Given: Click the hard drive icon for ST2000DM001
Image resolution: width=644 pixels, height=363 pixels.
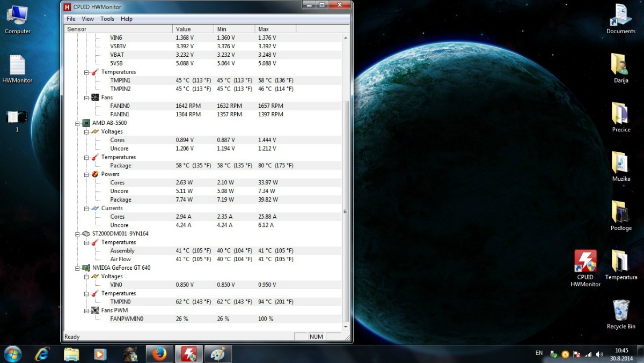Looking at the screenshot, I should [86, 234].
